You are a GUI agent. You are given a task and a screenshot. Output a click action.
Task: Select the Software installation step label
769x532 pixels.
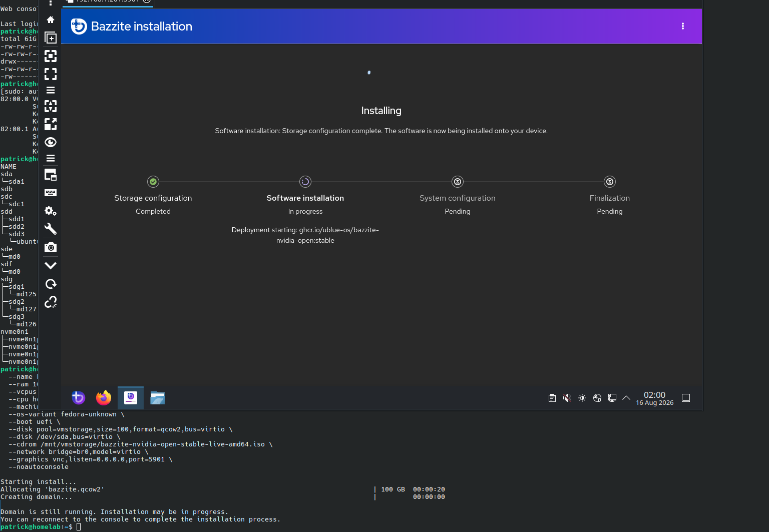(x=305, y=198)
